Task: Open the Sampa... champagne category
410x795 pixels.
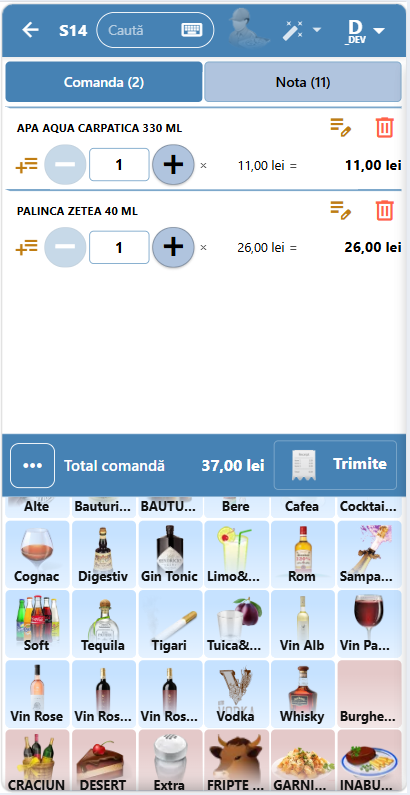Action: pos(369,554)
